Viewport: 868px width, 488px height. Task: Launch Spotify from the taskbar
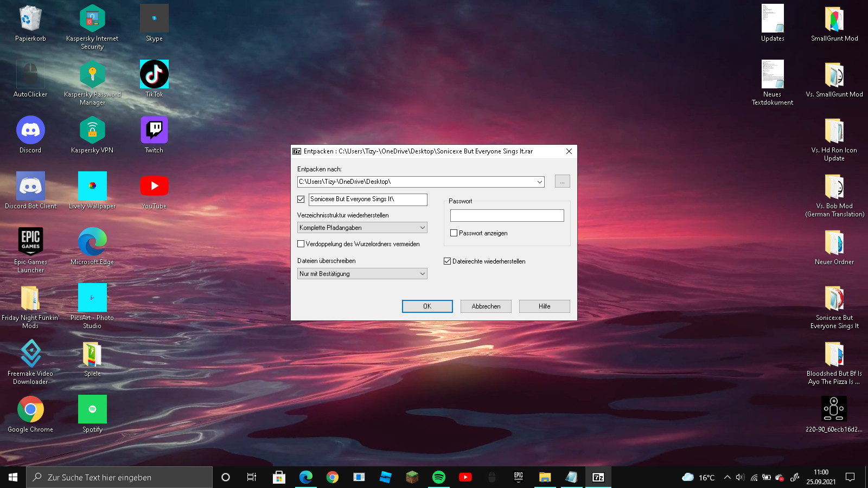tap(438, 477)
